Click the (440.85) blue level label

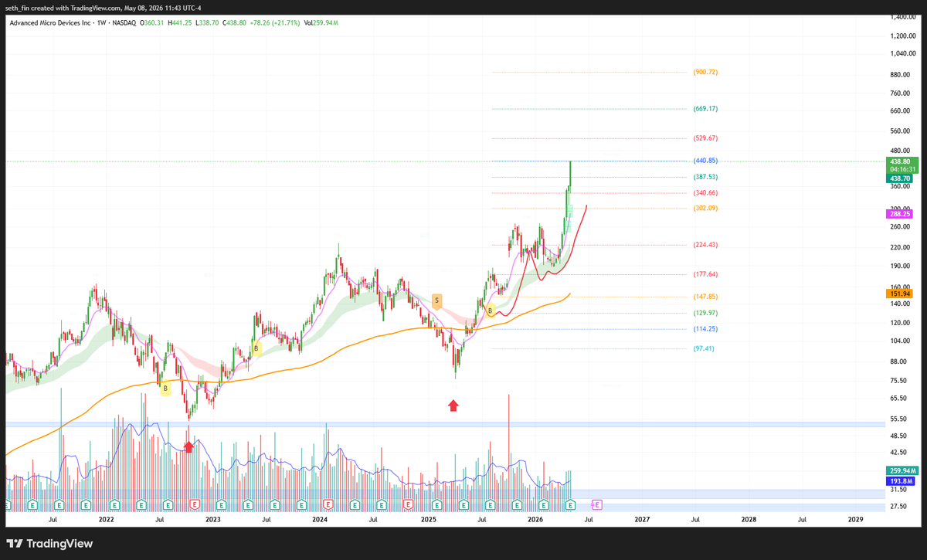point(706,161)
